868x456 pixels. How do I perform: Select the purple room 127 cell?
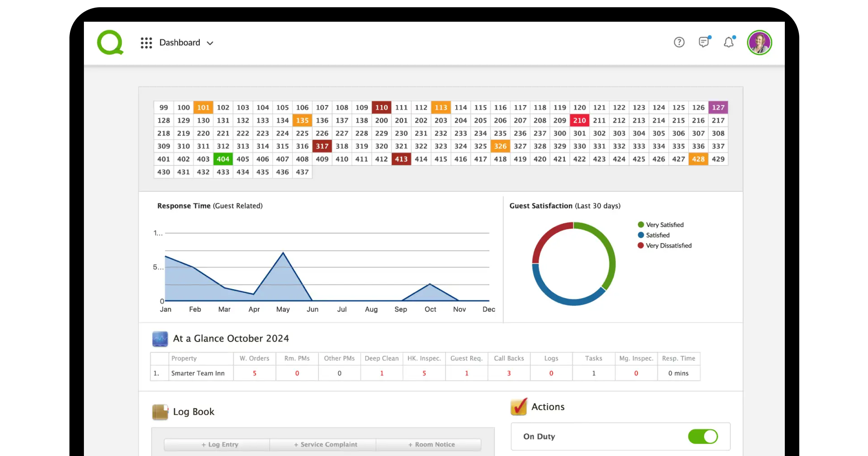tap(718, 107)
